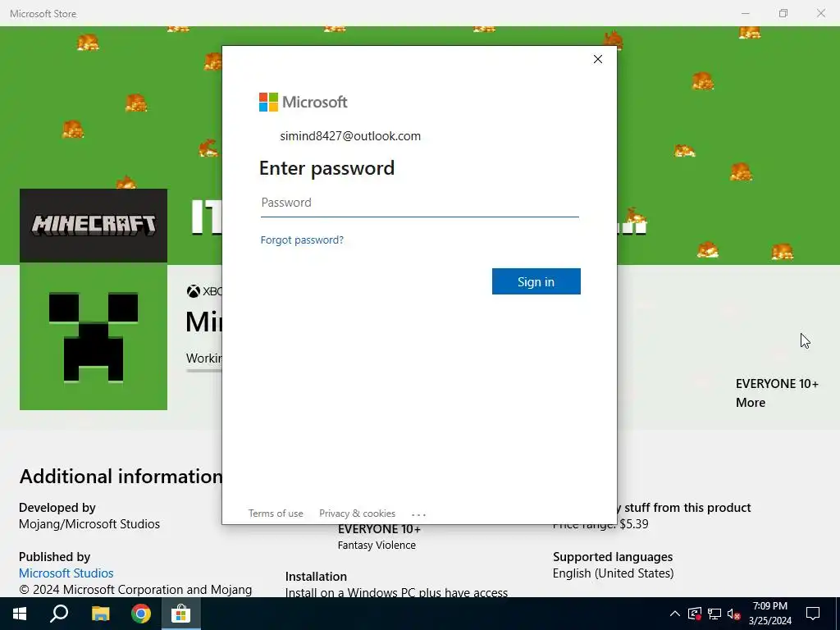
Task: Click the Sign in button
Action: [536, 281]
